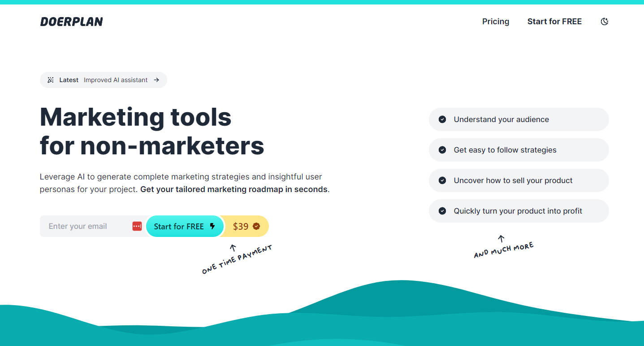This screenshot has height=346, width=644.
Task: Open the Pricing page
Action: click(x=496, y=22)
